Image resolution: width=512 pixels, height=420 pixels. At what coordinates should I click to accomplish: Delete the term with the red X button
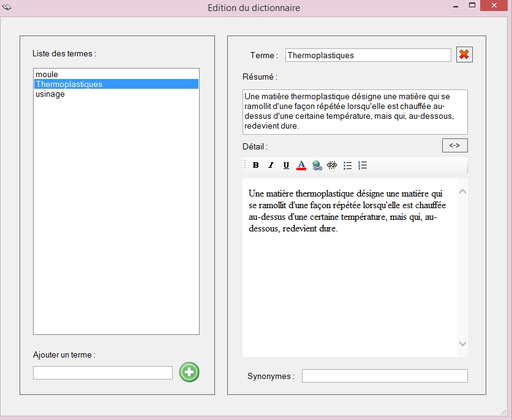click(x=464, y=54)
